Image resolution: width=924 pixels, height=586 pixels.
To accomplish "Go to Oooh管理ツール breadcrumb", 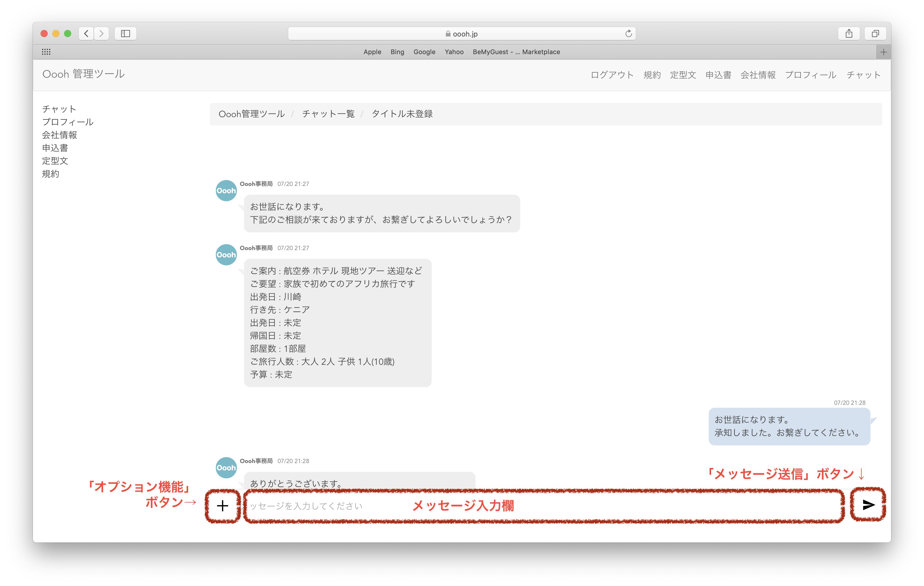I will click(252, 114).
